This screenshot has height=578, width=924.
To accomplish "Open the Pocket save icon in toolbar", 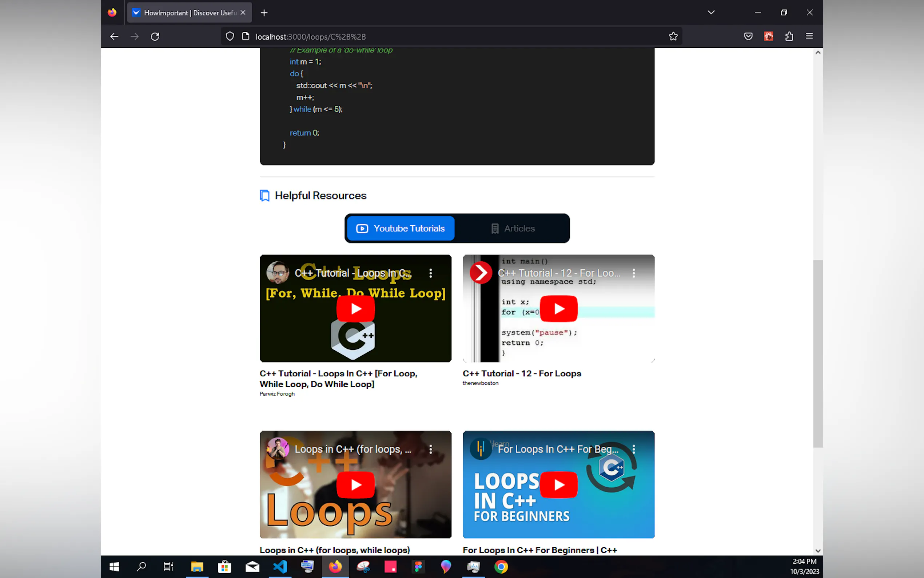I will [x=748, y=36].
